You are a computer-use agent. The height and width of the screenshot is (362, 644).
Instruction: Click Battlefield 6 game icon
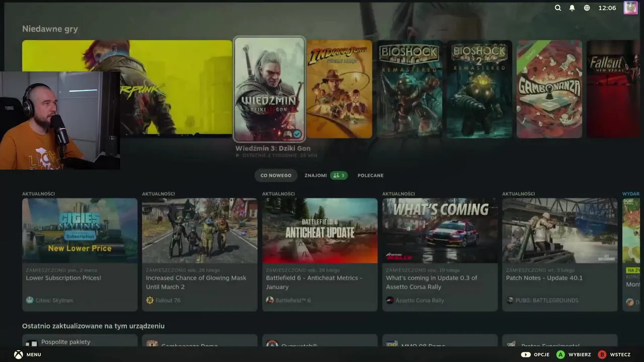tap(270, 300)
